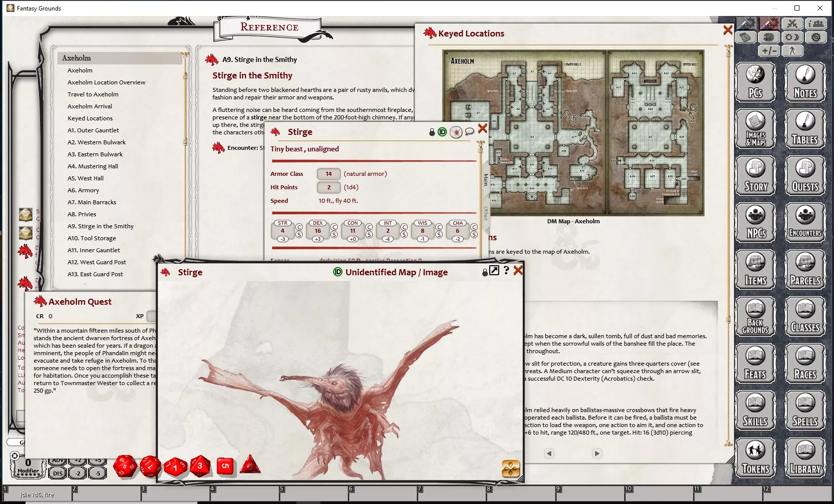Open the Story sidebar button
The image size is (834, 504).
(x=755, y=175)
